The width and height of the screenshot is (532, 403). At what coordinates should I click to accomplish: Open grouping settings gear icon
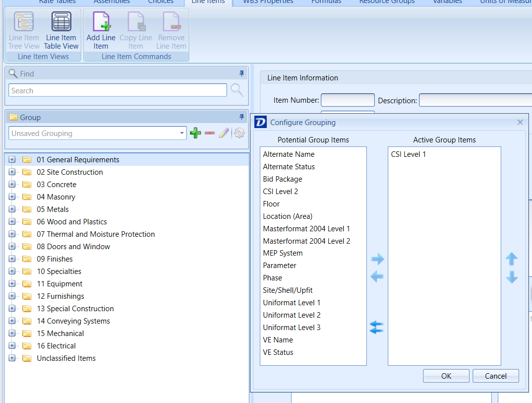click(x=239, y=133)
